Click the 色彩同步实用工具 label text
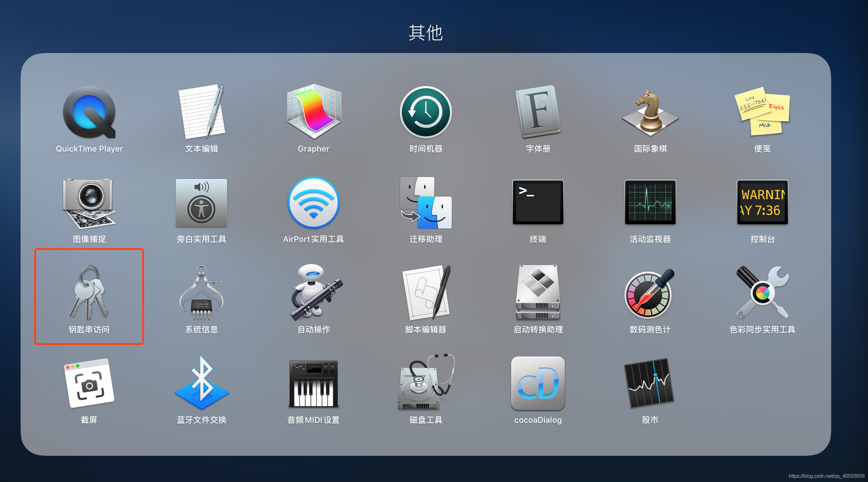This screenshot has width=868, height=482. (762, 330)
